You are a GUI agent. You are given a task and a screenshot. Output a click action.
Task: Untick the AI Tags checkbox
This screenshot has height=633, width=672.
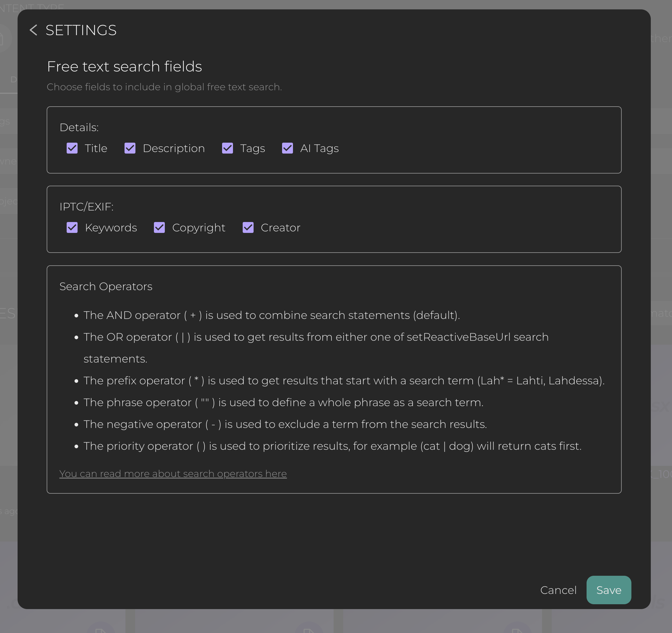(287, 148)
